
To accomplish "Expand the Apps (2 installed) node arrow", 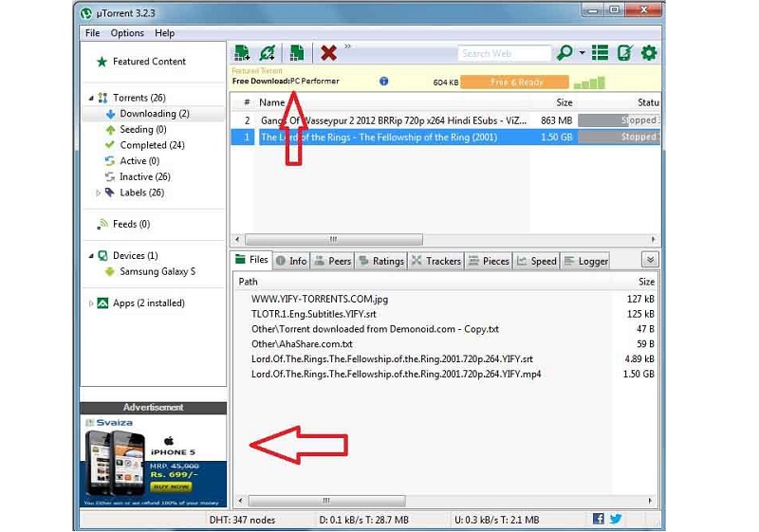I will click(x=91, y=303).
